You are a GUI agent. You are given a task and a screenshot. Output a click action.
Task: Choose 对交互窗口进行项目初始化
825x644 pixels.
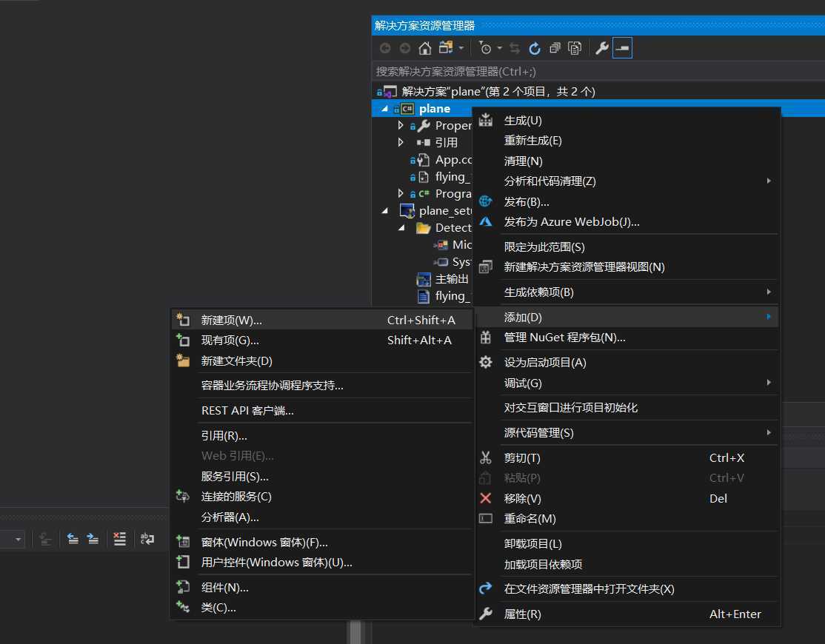(x=627, y=408)
